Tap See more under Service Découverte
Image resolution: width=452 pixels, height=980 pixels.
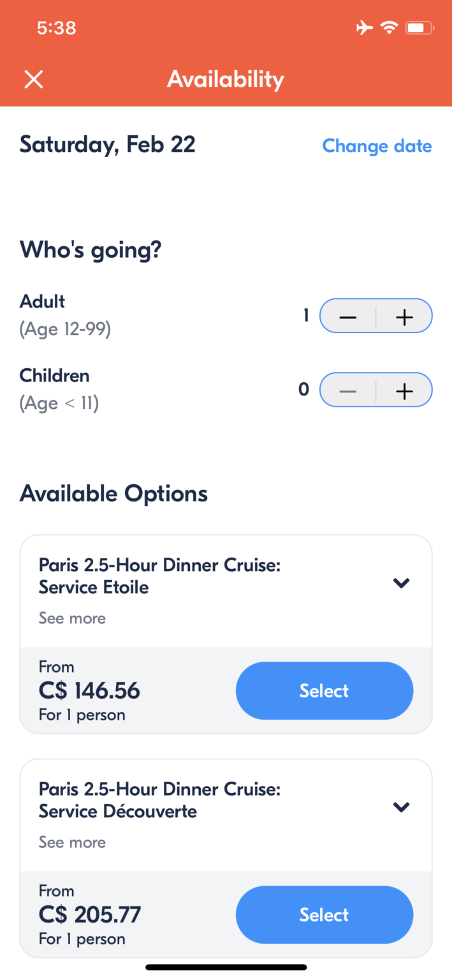point(71,842)
